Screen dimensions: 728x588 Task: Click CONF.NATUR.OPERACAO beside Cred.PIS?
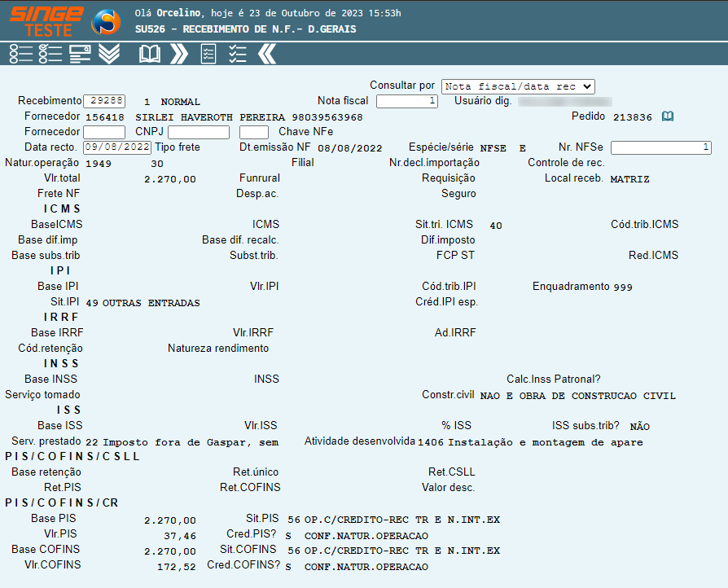pos(366,536)
